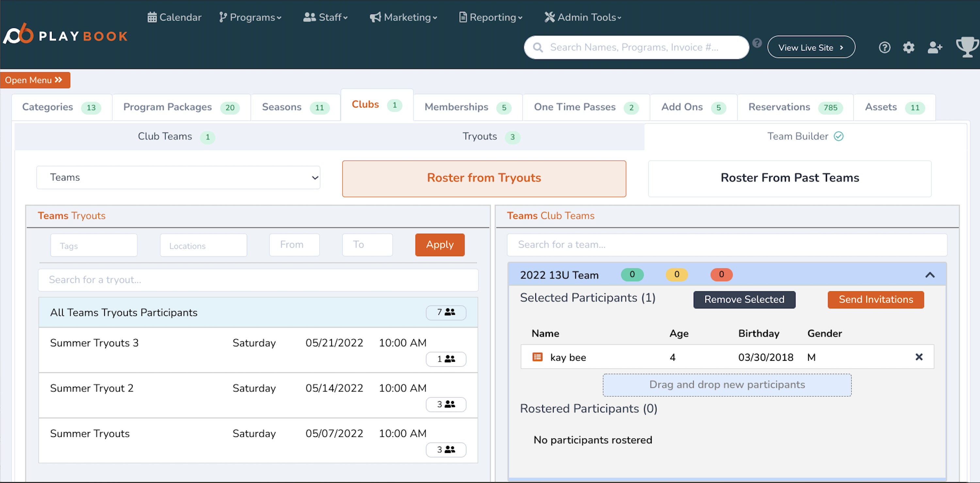980x483 pixels.
Task: Click the Search for a tryout field
Action: [x=258, y=280]
